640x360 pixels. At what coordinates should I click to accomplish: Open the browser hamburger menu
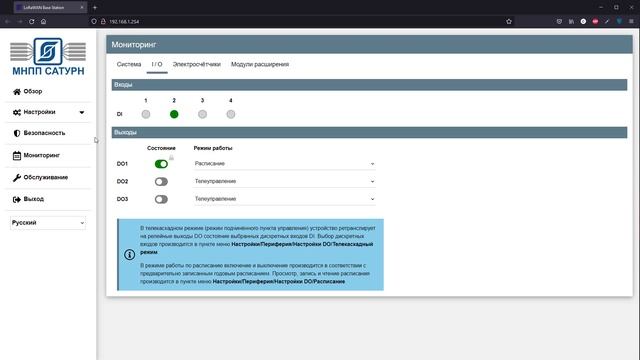631,21
